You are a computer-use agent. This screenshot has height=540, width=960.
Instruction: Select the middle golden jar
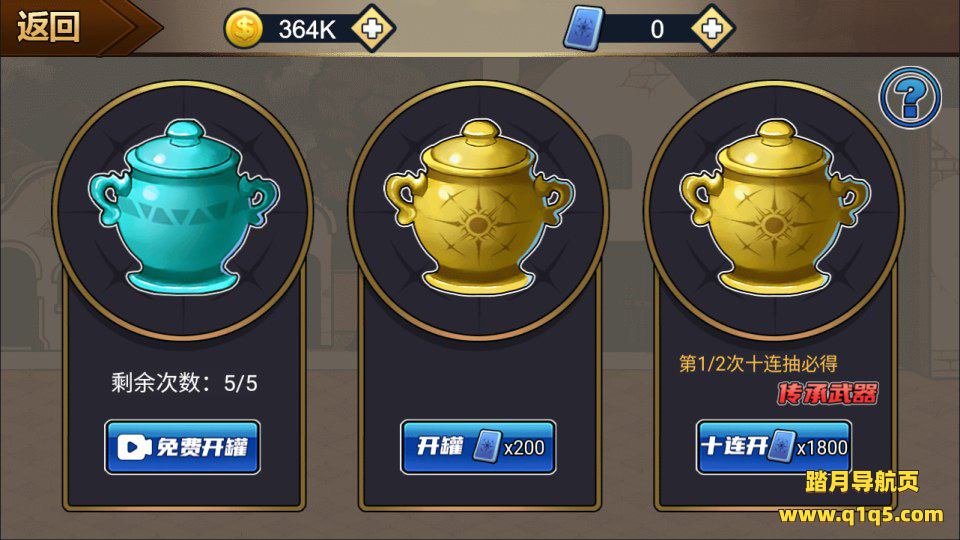479,206
